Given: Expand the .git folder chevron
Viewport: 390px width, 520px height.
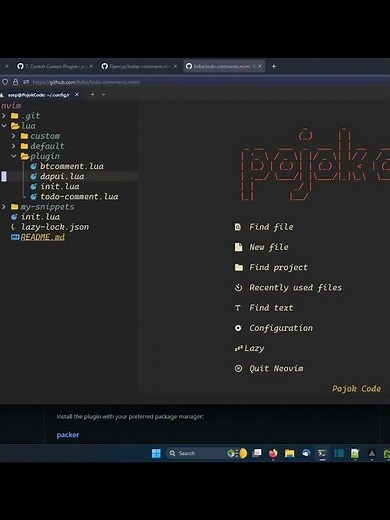Looking at the screenshot, I should (4, 116).
